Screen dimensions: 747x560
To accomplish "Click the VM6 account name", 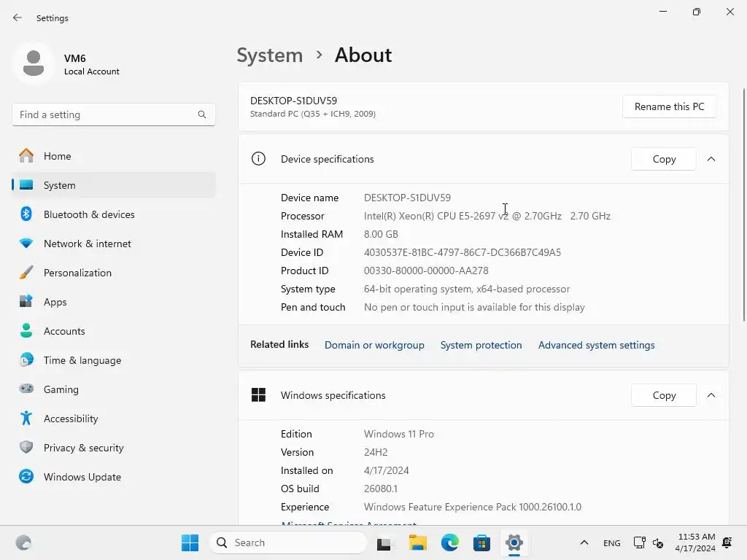I will click(75, 58).
